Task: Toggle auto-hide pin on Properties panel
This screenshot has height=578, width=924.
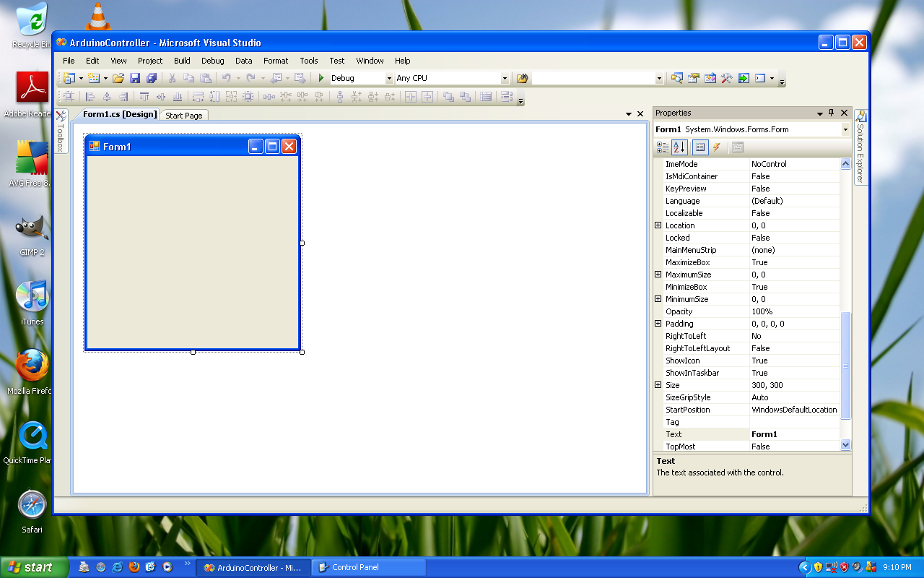Action: 832,113
